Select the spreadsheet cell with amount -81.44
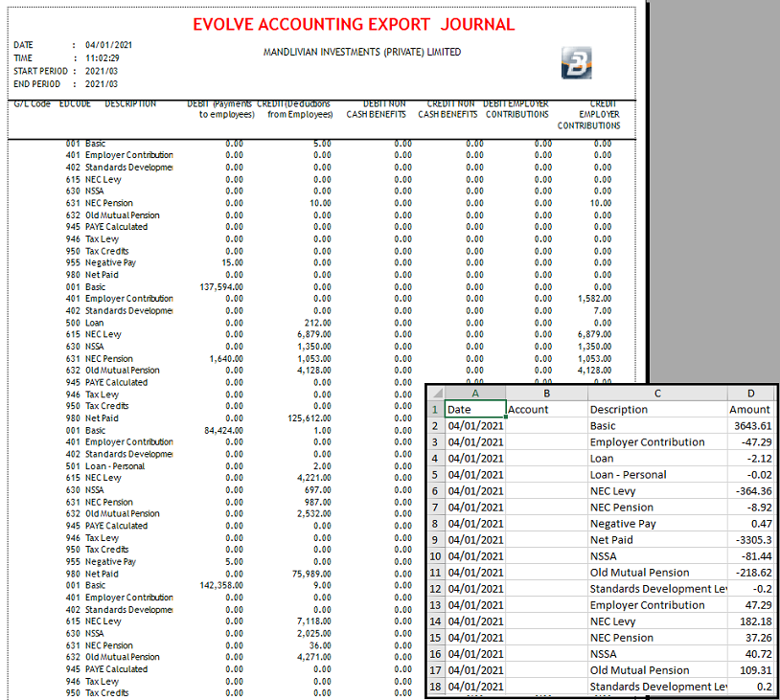Screen dimensions: 780x700 click(750, 556)
